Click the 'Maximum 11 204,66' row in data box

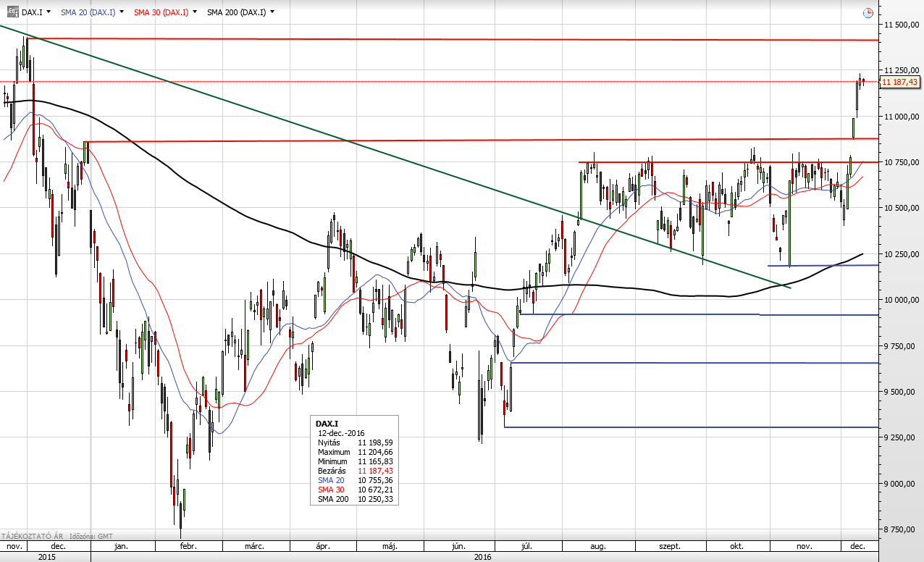pyautogui.click(x=354, y=451)
